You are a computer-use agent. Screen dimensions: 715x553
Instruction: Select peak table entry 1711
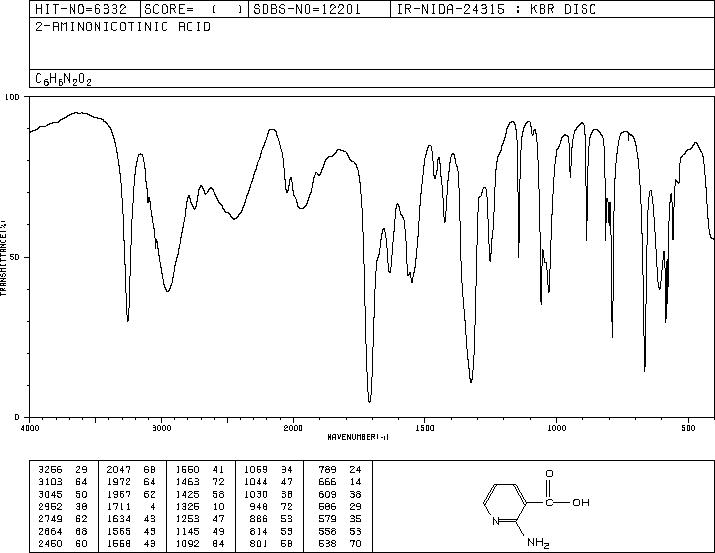point(119,506)
